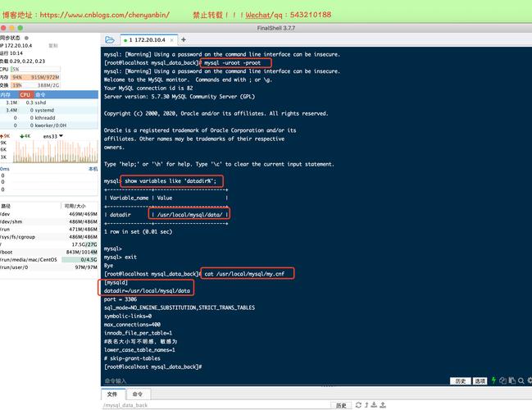Switch to the 命令 bottom tab
532x410 pixels.
tap(138, 394)
